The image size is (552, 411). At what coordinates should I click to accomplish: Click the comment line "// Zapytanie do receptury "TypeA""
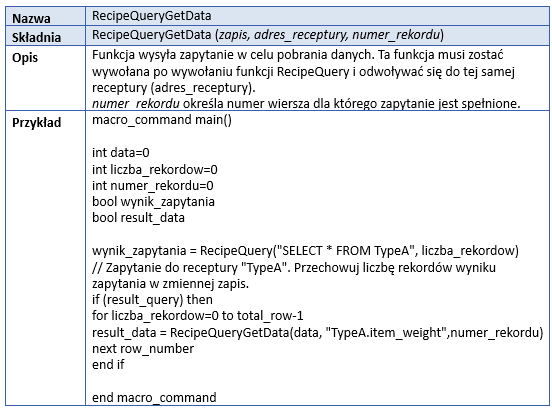point(294,268)
